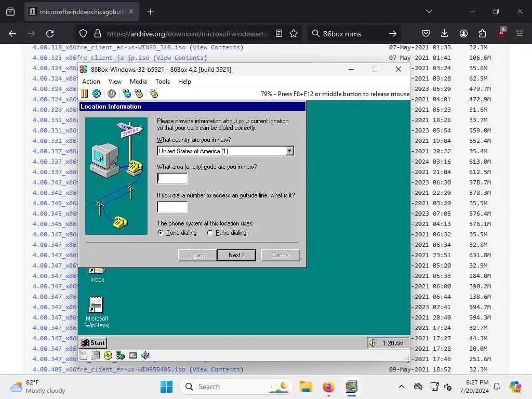Open 86Box settings gear icon
Viewport: 532px width, 399px height.
[154, 94]
